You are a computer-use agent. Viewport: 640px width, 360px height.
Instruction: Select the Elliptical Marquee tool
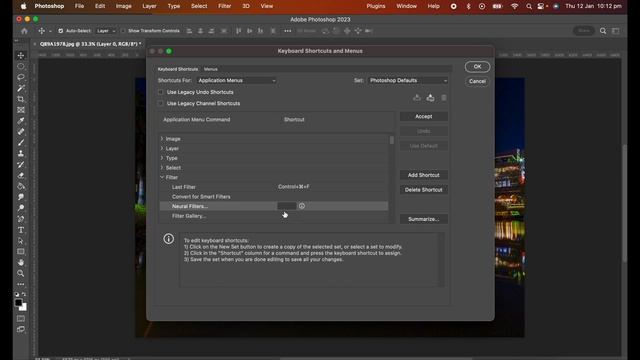coord(21,66)
